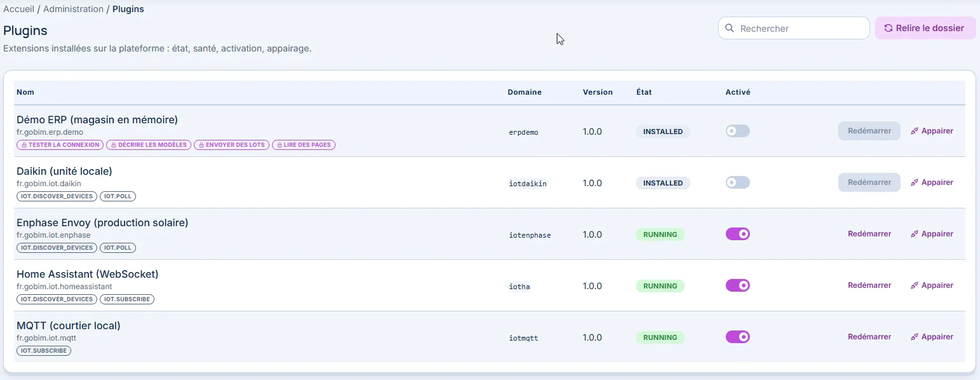Click Appairer label for Daikin
Image resolution: width=980 pixels, height=380 pixels.
coord(937,182)
